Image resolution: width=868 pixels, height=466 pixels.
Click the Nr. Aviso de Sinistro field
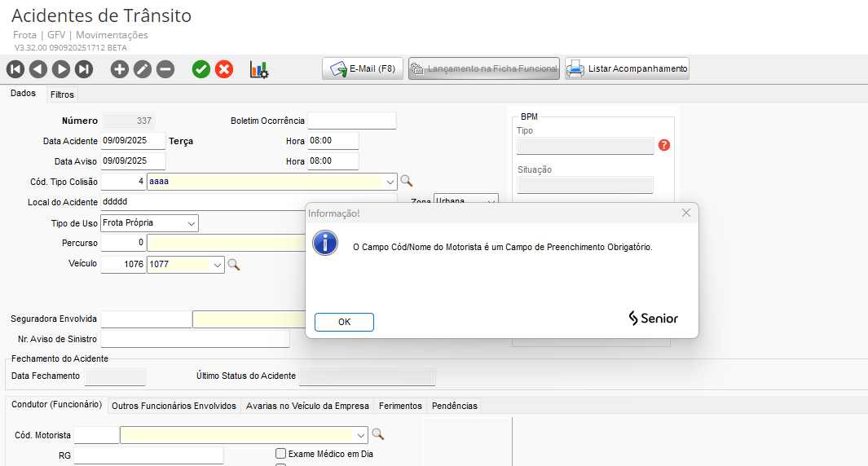195,339
